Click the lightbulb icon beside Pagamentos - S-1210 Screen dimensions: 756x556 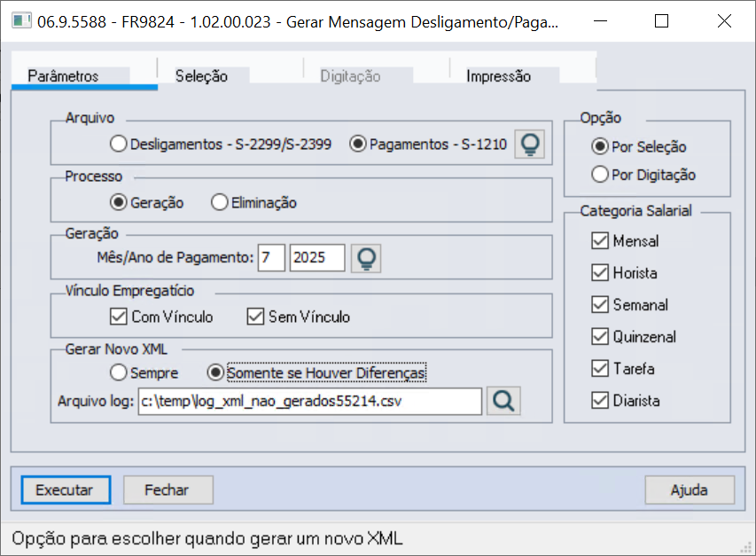click(529, 145)
